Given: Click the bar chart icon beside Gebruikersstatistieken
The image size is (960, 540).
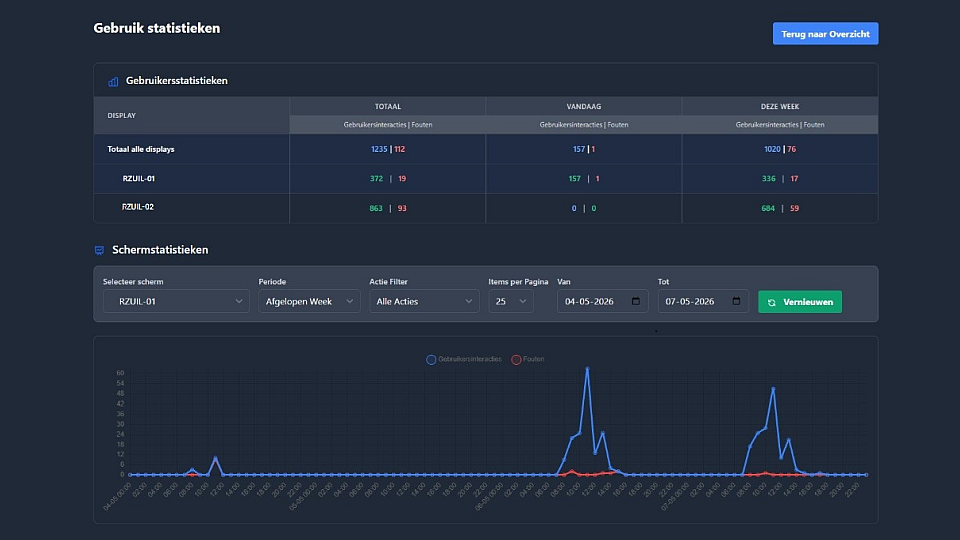Looking at the screenshot, I should pos(113,81).
